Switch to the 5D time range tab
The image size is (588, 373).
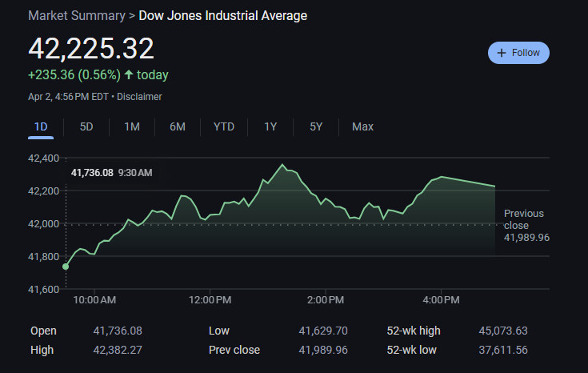86,126
